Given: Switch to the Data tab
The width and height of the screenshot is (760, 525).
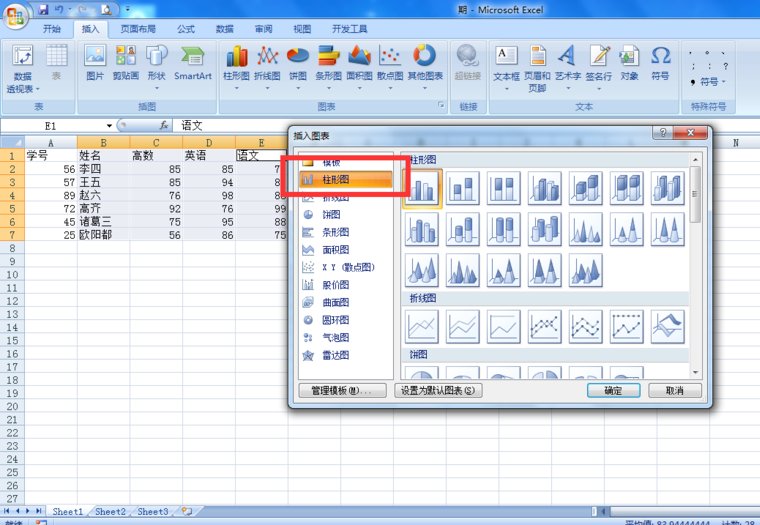Looking at the screenshot, I should click(225, 29).
